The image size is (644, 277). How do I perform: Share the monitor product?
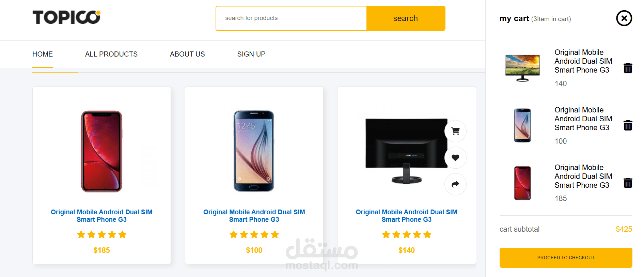click(455, 184)
